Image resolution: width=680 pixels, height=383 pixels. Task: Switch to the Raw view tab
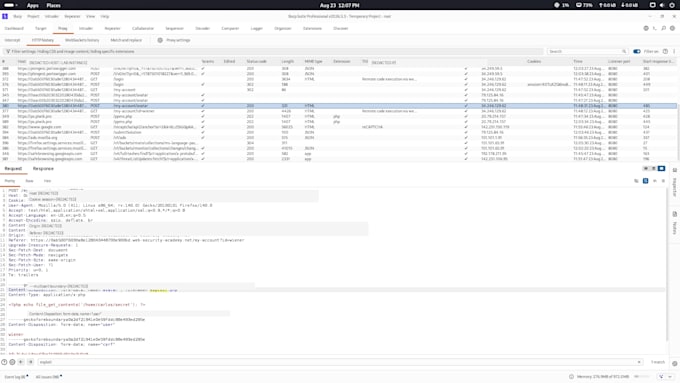pyautogui.click(x=29, y=181)
